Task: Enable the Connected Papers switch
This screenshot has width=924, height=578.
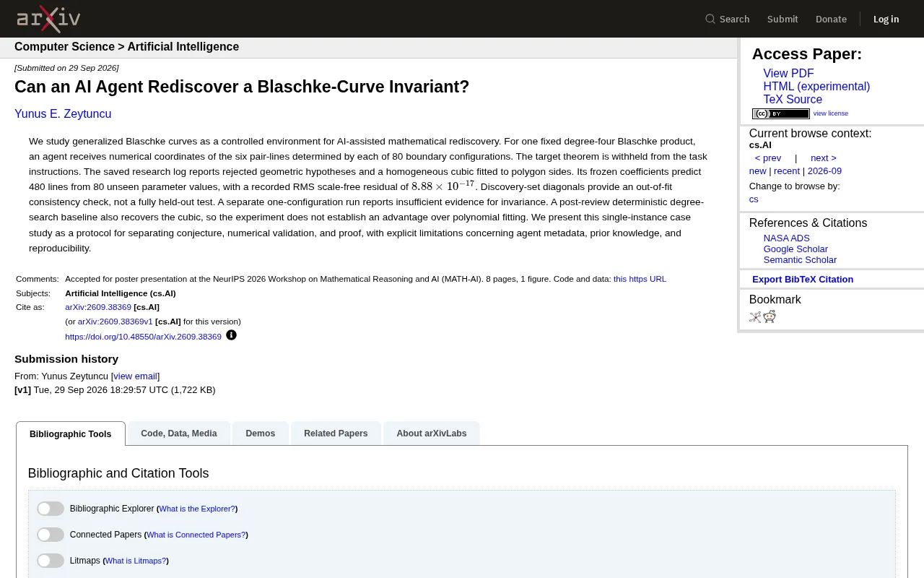Action: point(51,535)
